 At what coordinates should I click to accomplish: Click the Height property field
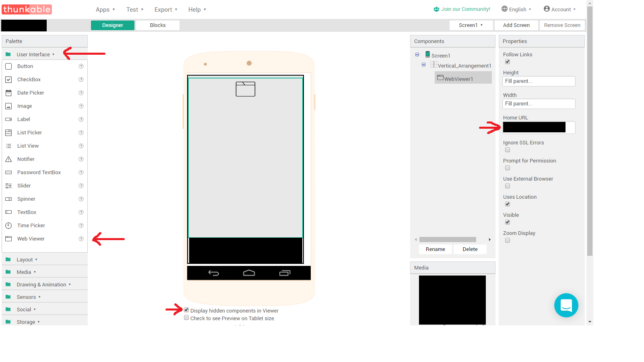[539, 81]
